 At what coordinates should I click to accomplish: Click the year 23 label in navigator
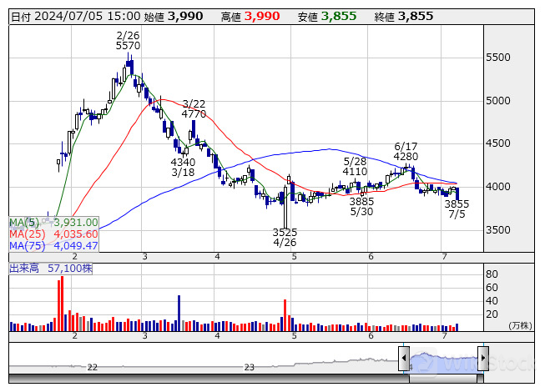pos(249,367)
